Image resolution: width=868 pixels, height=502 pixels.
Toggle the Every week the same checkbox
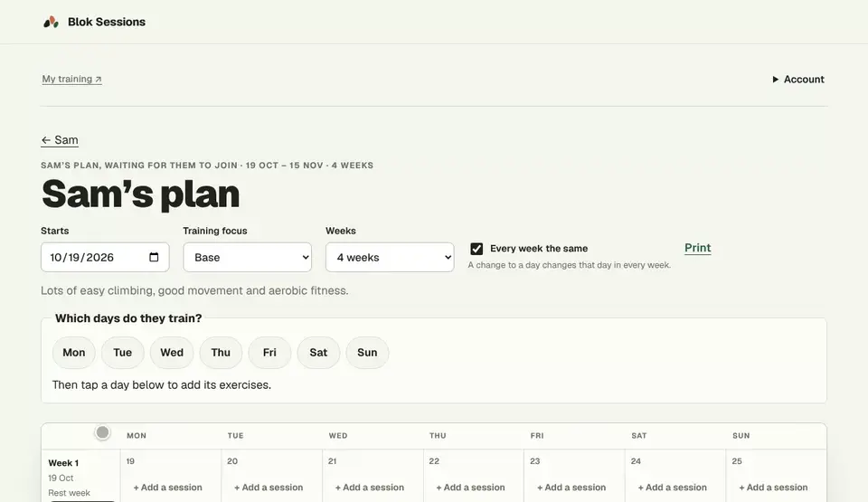point(476,249)
